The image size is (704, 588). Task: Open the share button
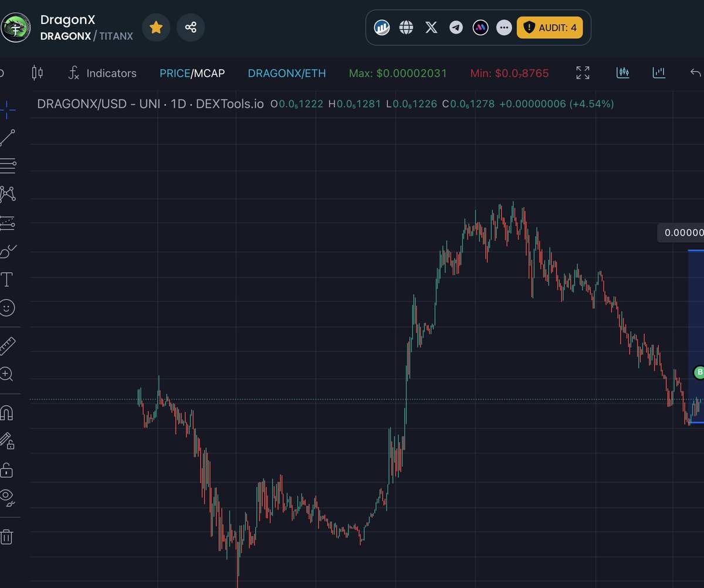[191, 28]
